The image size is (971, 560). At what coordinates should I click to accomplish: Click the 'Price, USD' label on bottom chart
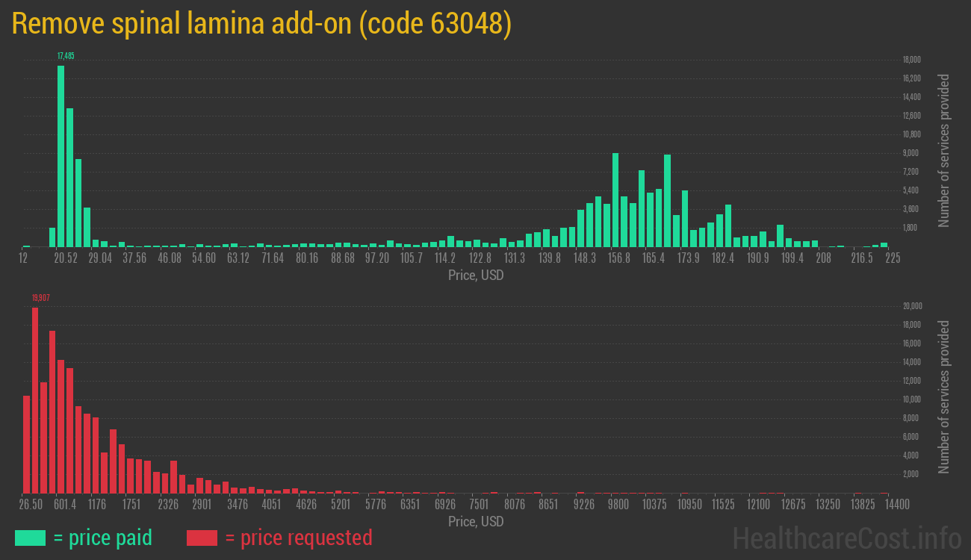point(476,521)
